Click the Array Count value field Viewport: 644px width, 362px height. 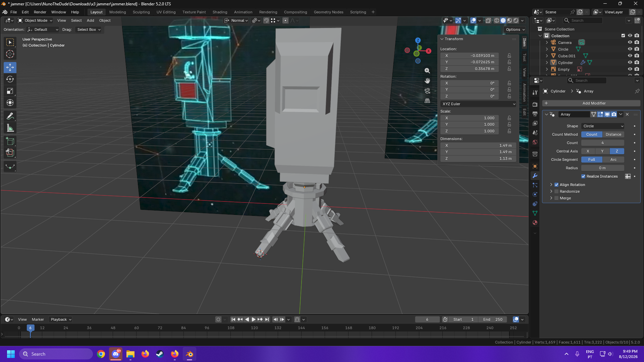pyautogui.click(x=603, y=143)
